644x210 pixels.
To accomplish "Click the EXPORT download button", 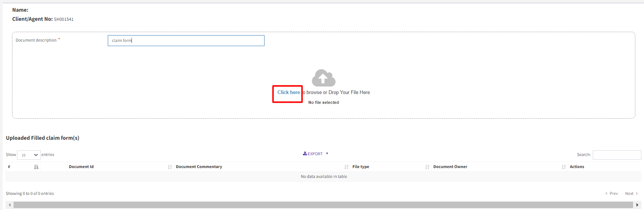I will pos(313,154).
